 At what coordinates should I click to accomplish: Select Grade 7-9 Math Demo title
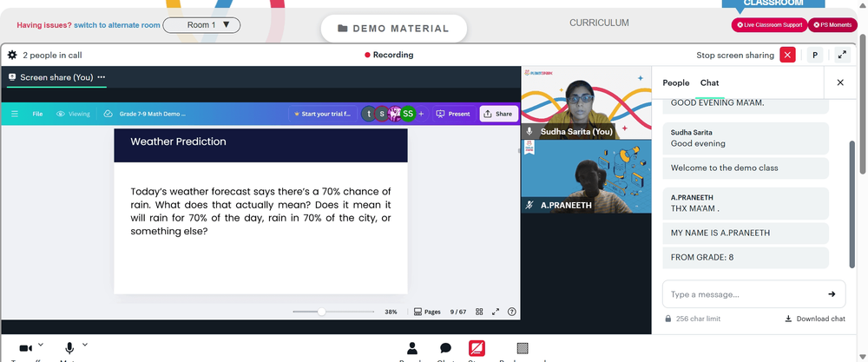pyautogui.click(x=152, y=114)
